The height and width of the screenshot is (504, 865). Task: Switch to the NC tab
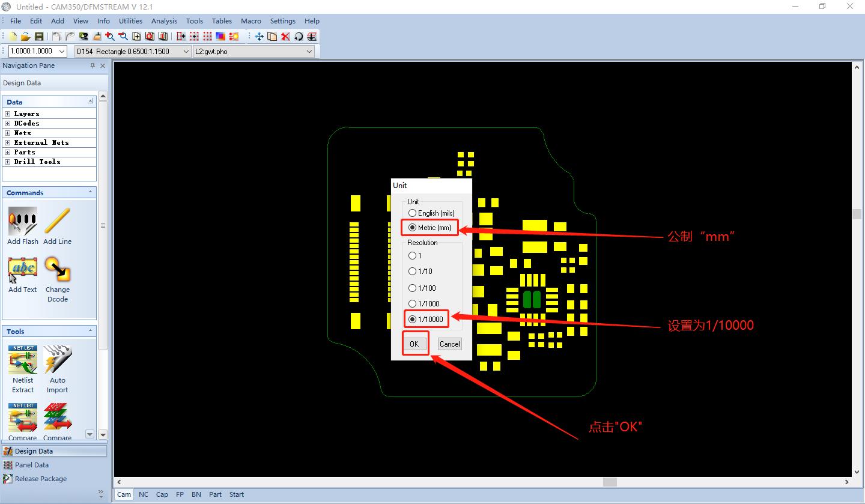coord(144,494)
